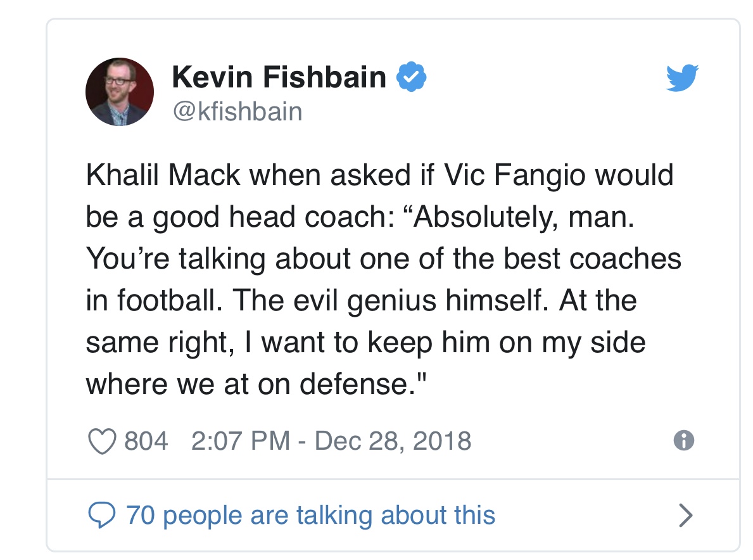View "70 people are talking about this"
This screenshot has height=560, width=753.
click(311, 515)
